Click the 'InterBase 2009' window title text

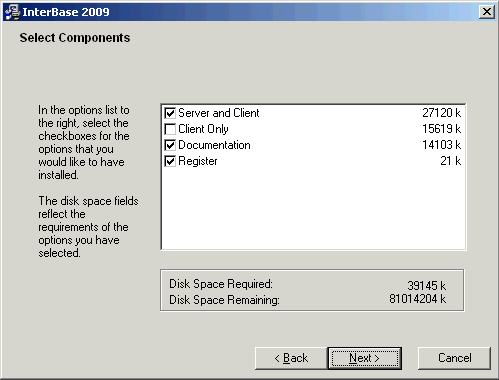[x=66, y=12]
